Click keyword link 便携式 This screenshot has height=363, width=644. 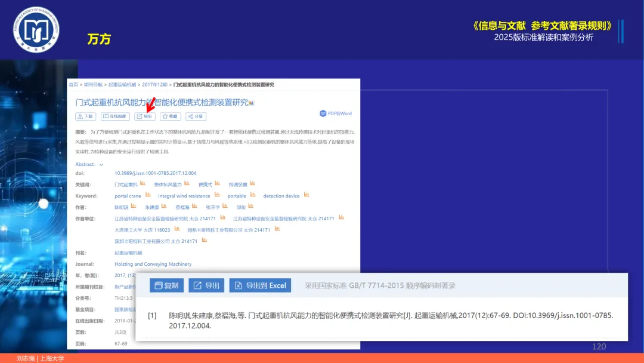point(205,184)
